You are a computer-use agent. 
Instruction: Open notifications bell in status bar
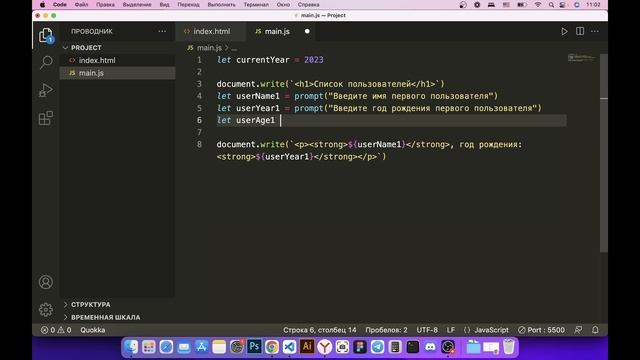click(595, 330)
